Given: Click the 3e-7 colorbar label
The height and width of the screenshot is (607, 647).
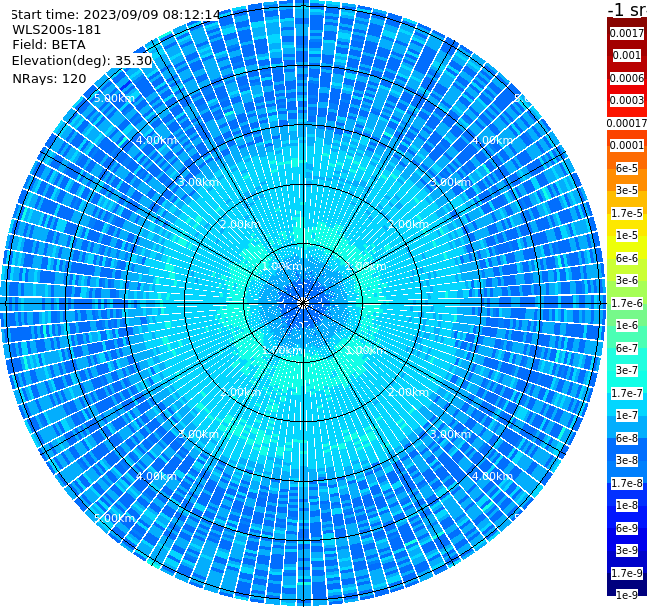Looking at the screenshot, I should click(x=627, y=370).
